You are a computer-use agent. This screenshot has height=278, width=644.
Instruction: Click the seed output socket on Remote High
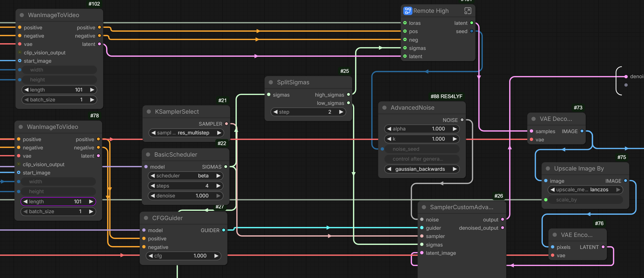tap(472, 31)
